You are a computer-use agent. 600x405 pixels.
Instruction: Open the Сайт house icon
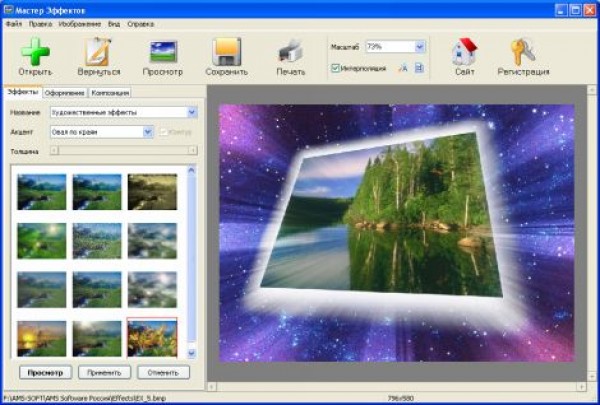[x=463, y=52]
